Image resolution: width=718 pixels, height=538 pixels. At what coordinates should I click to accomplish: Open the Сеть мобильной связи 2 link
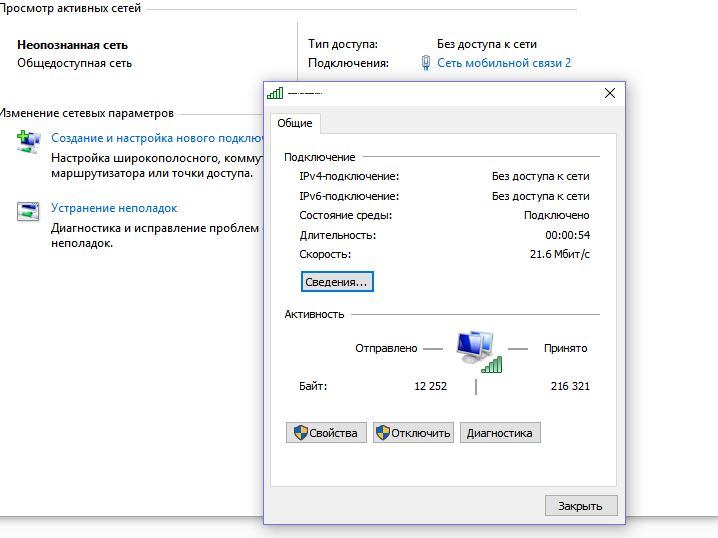504,63
